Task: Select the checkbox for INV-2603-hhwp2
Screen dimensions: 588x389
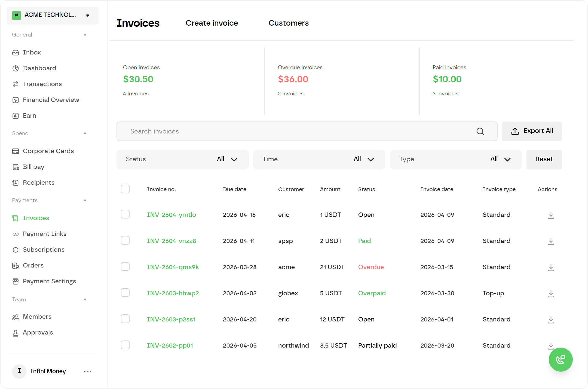Action: click(x=125, y=293)
